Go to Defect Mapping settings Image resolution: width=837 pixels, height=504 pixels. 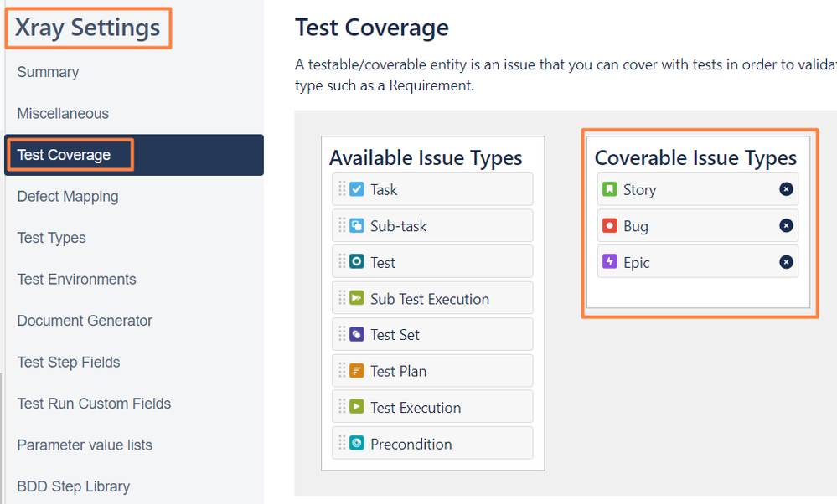click(68, 197)
